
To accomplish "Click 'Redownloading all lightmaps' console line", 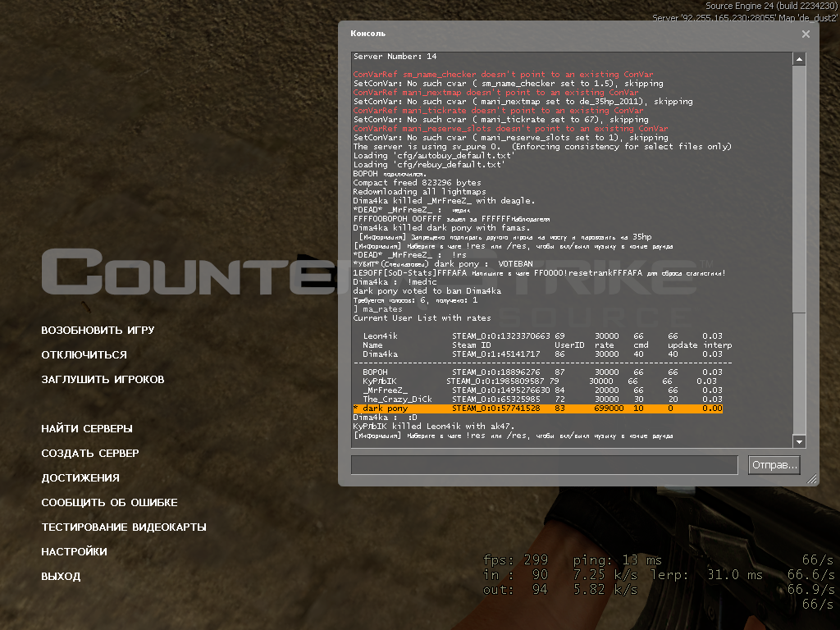I will pyautogui.click(x=419, y=191).
